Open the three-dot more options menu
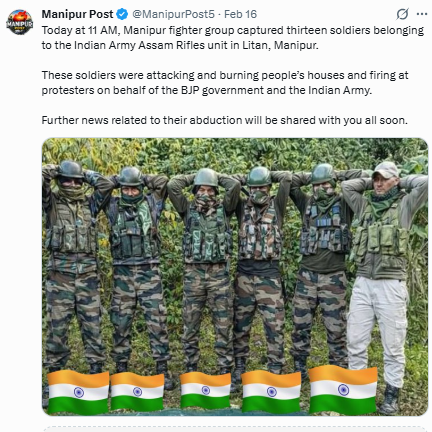Viewport: 432px width, 432px height. 422,14
